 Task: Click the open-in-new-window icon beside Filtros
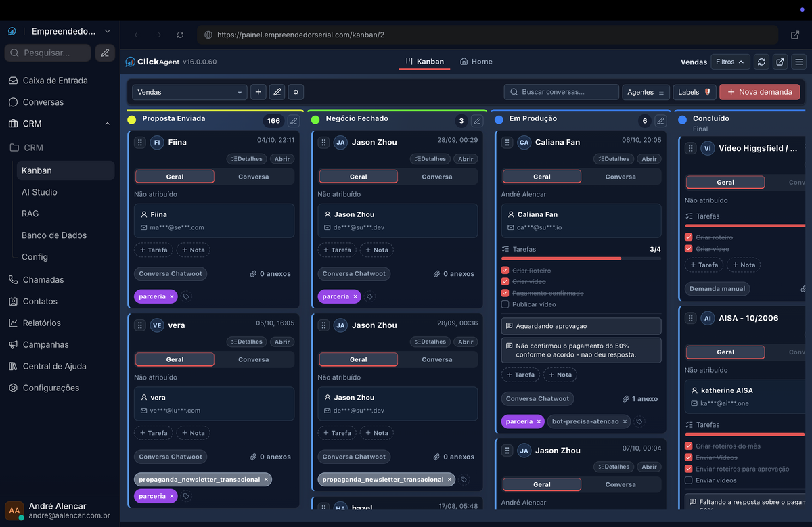pyautogui.click(x=781, y=62)
